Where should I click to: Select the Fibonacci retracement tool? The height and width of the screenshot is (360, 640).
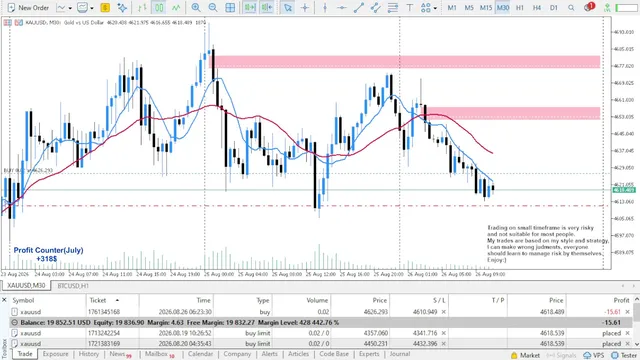(393, 8)
